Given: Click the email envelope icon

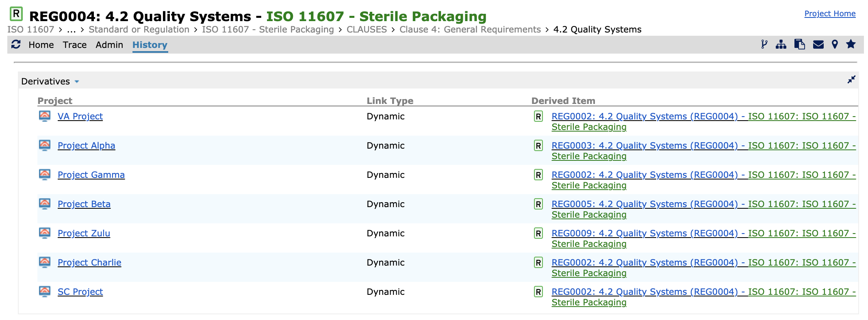Looking at the screenshot, I should [818, 45].
